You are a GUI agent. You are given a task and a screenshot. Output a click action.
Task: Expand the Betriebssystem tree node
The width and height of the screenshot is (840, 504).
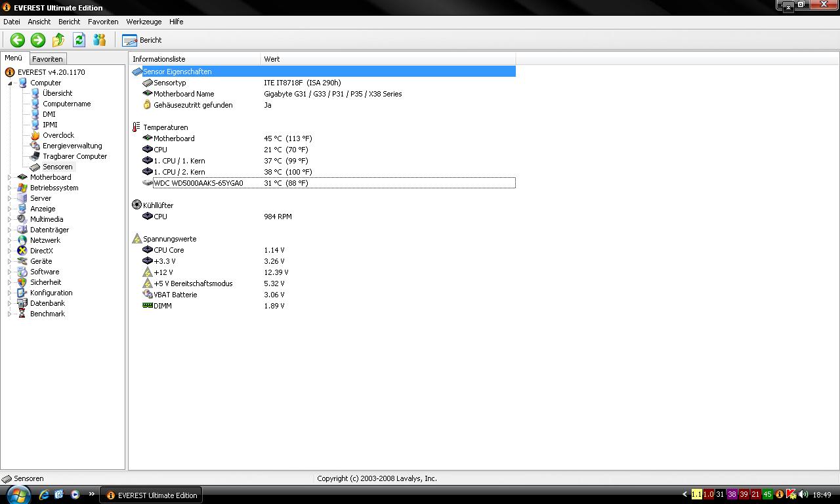10,188
